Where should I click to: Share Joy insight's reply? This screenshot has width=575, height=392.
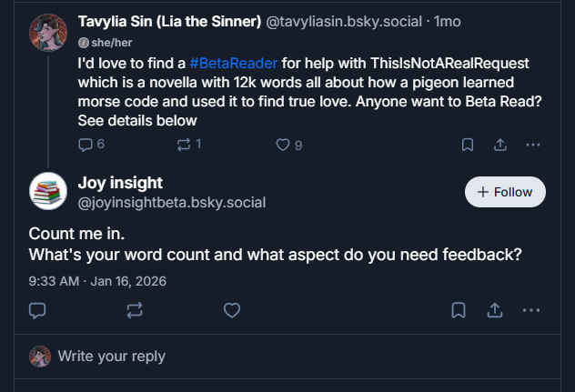tap(495, 310)
